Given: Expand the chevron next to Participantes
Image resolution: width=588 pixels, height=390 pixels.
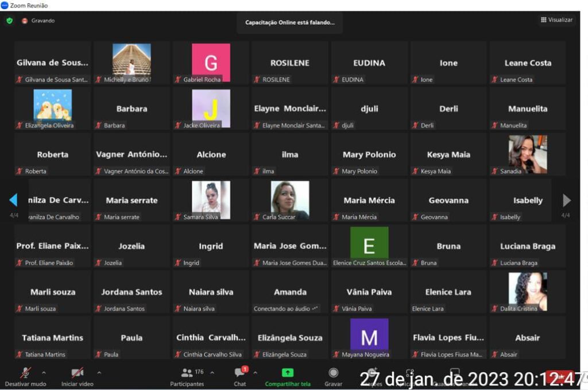Looking at the screenshot, I should [212, 372].
